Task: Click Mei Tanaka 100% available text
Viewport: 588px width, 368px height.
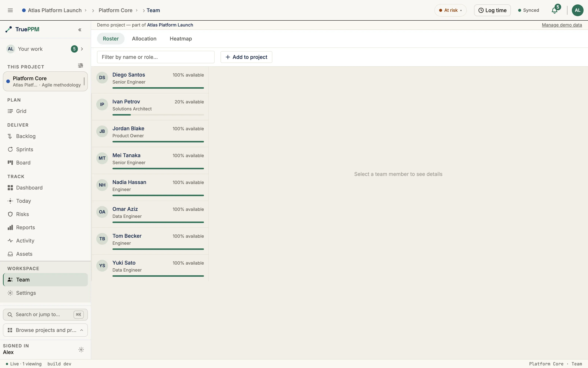Action: pos(188,155)
